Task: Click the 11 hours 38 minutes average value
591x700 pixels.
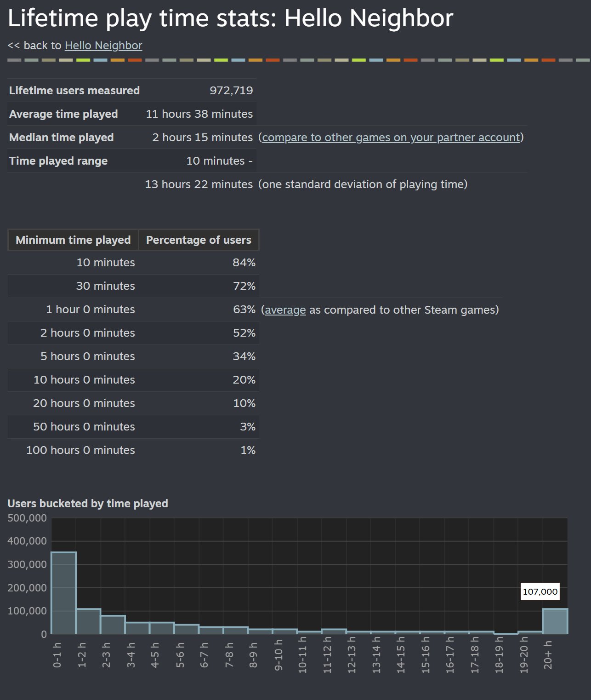Action: click(x=199, y=114)
